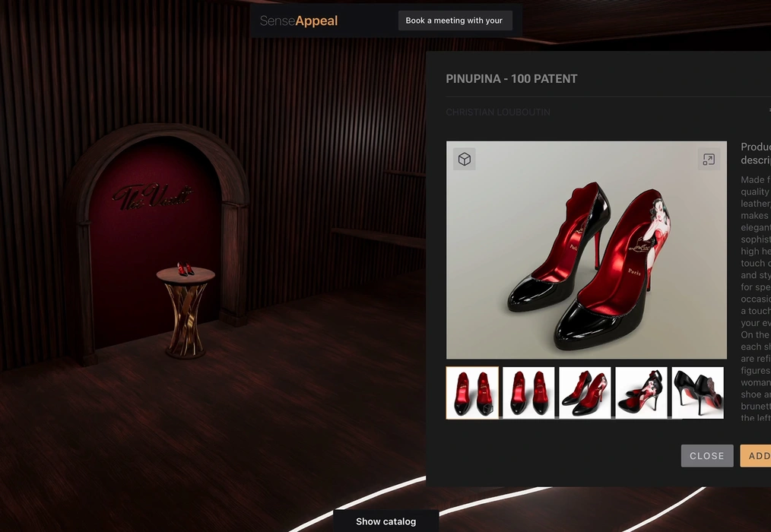This screenshot has width=771, height=532.
Task: Click the red shoes on the pedestal
Action: [186, 269]
